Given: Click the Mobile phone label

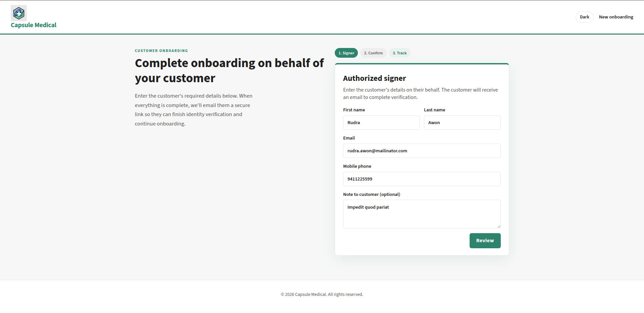Looking at the screenshot, I should click(x=357, y=166).
